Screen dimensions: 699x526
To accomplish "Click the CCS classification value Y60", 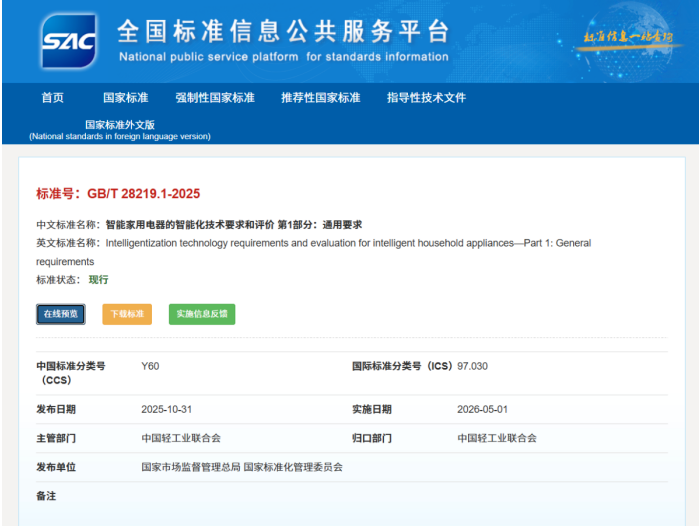I will pyautogui.click(x=150, y=366).
